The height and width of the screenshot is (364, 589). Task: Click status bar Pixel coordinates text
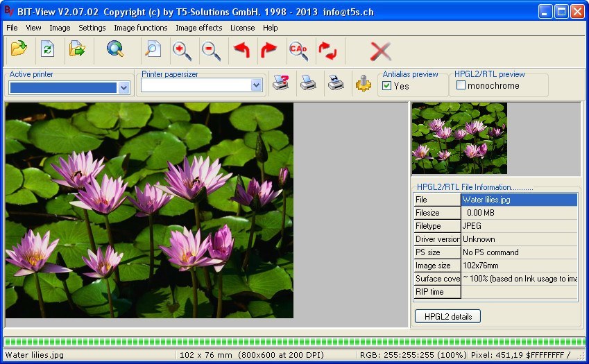click(x=520, y=355)
